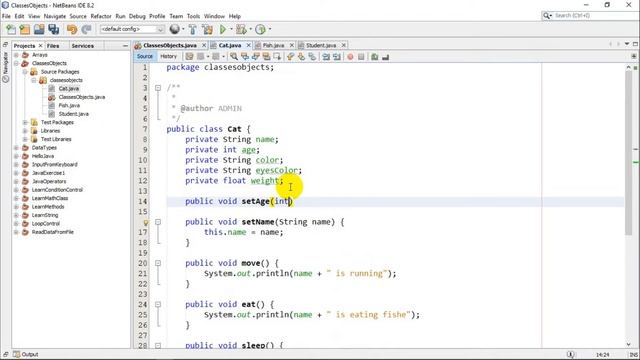Click the Uncomment editor toolbar icon
Screen dimensions: 640x360
(x=385, y=57)
